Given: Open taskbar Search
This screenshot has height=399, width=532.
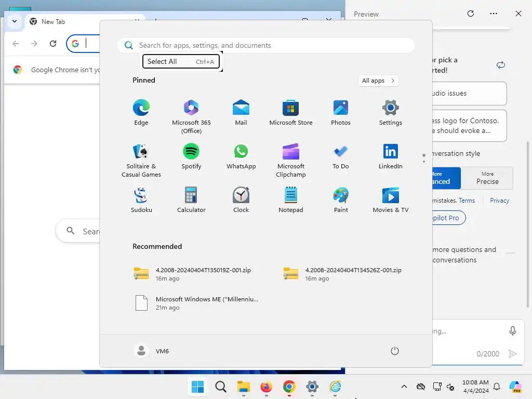Looking at the screenshot, I should click(x=220, y=387).
